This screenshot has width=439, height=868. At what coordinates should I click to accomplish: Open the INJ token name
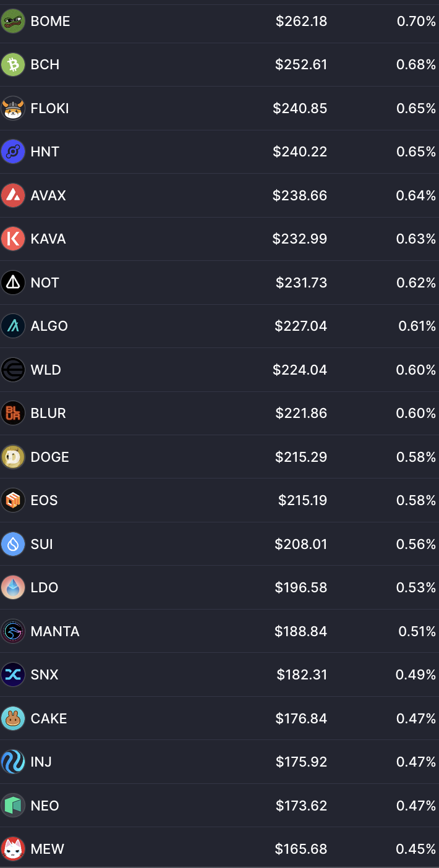click(41, 762)
